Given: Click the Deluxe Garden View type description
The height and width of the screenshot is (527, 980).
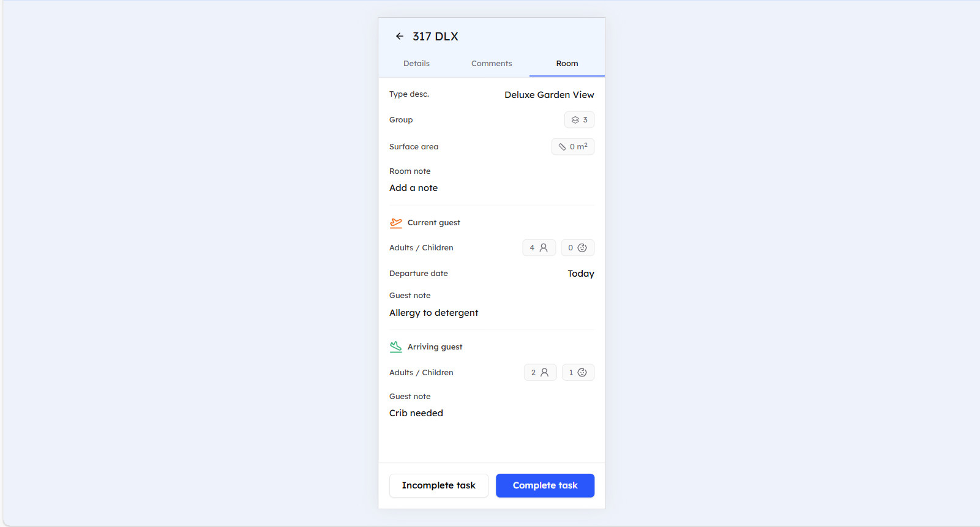Looking at the screenshot, I should coord(549,95).
